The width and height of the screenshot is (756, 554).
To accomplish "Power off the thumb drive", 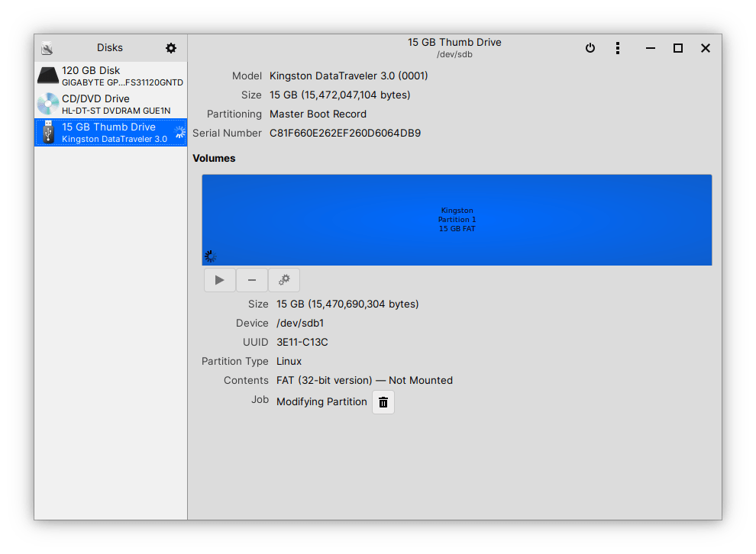I will pyautogui.click(x=590, y=48).
